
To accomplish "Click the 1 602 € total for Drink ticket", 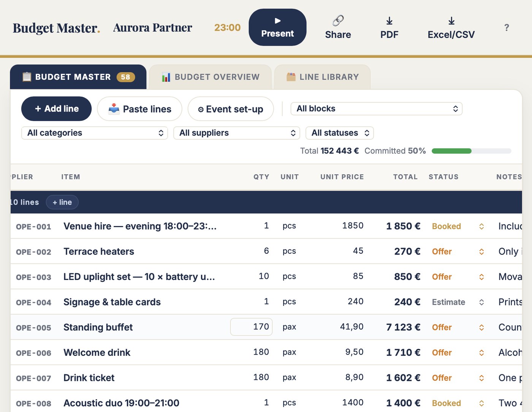I will (403, 378).
